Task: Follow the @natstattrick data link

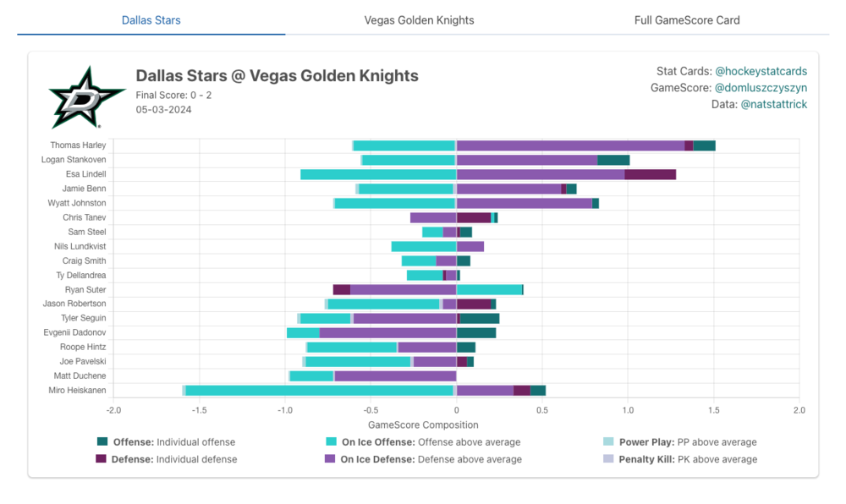Action: point(773,104)
